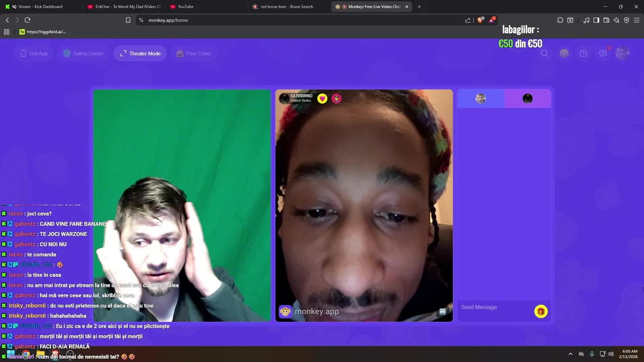Skip to next person with forward icon
This screenshot has width=644, height=362.
pyautogui.click(x=442, y=312)
